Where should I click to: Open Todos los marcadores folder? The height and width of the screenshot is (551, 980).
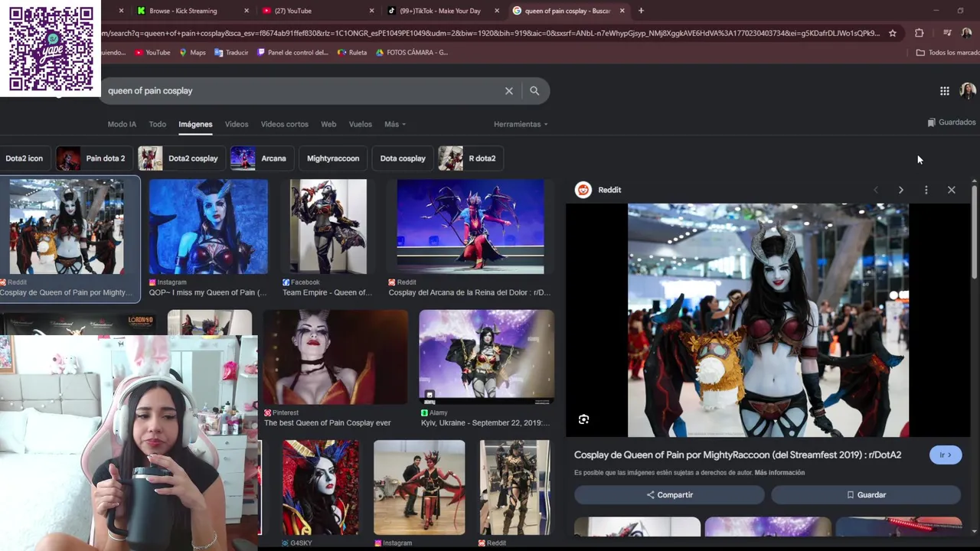[x=948, y=53]
